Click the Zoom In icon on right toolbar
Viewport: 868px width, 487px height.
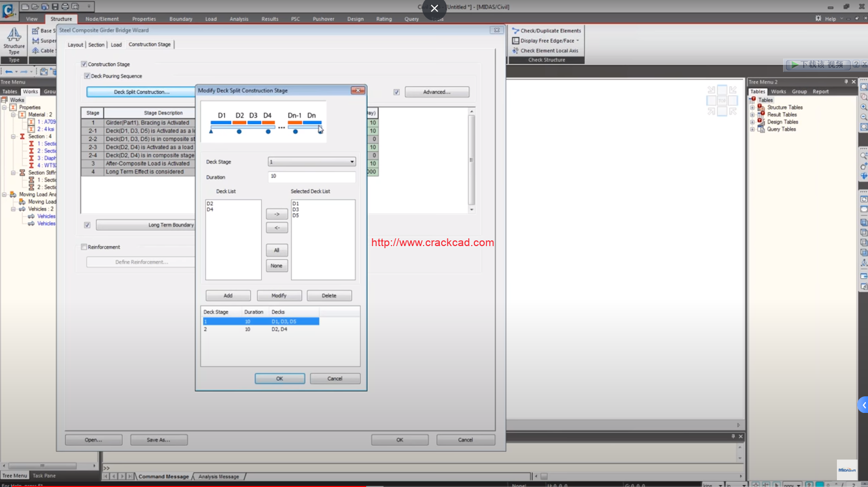point(863,107)
